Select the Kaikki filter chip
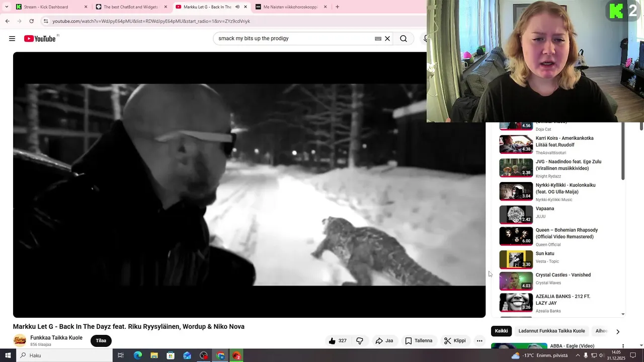Image resolution: width=644 pixels, height=362 pixels. (x=501, y=331)
